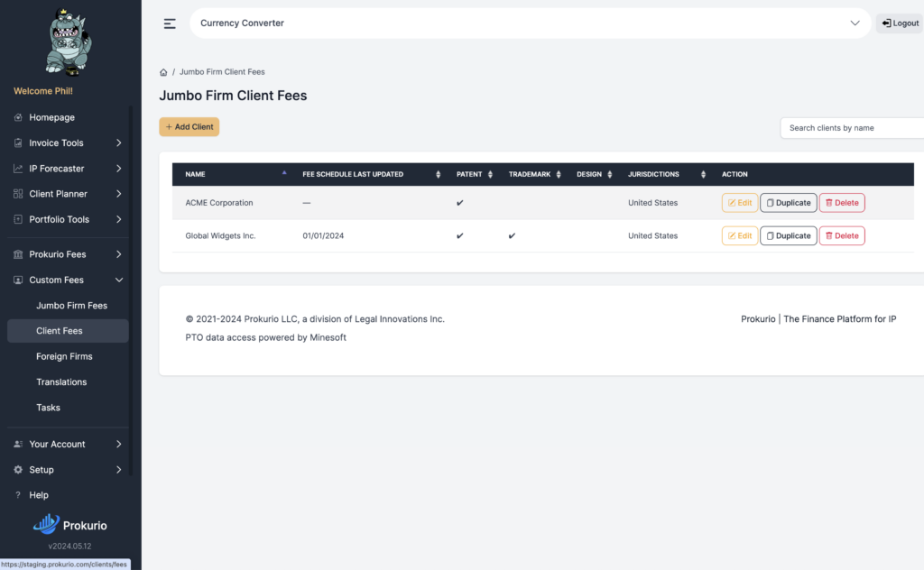The width and height of the screenshot is (924, 570).
Task: Toggle the sidebar hamburger menu icon
Action: pyautogui.click(x=170, y=23)
